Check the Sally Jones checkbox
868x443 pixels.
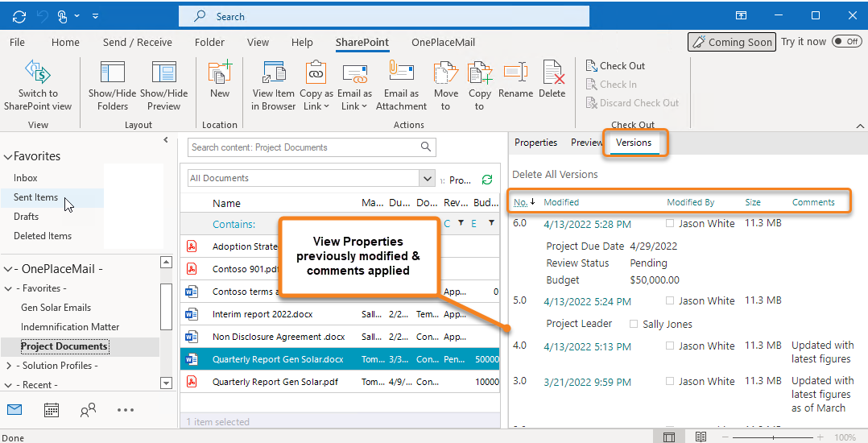634,324
